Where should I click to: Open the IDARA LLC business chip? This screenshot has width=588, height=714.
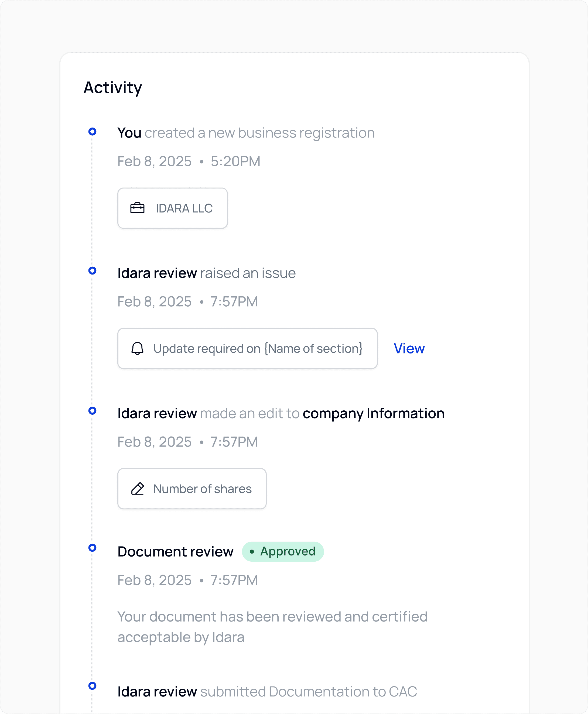click(x=172, y=208)
